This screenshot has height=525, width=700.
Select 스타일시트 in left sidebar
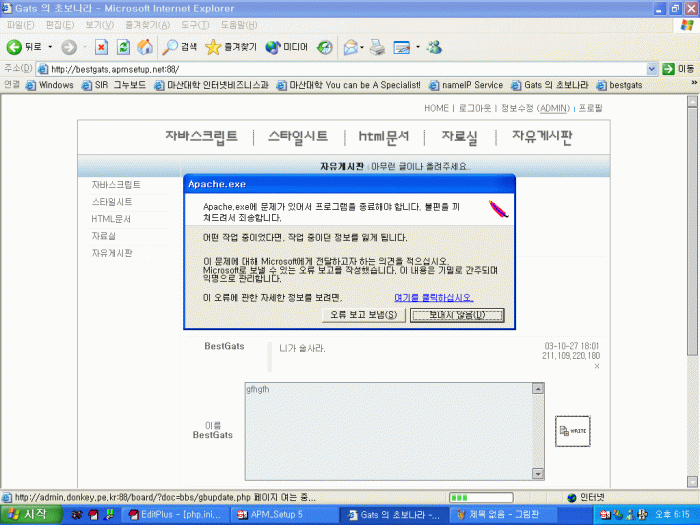click(112, 202)
